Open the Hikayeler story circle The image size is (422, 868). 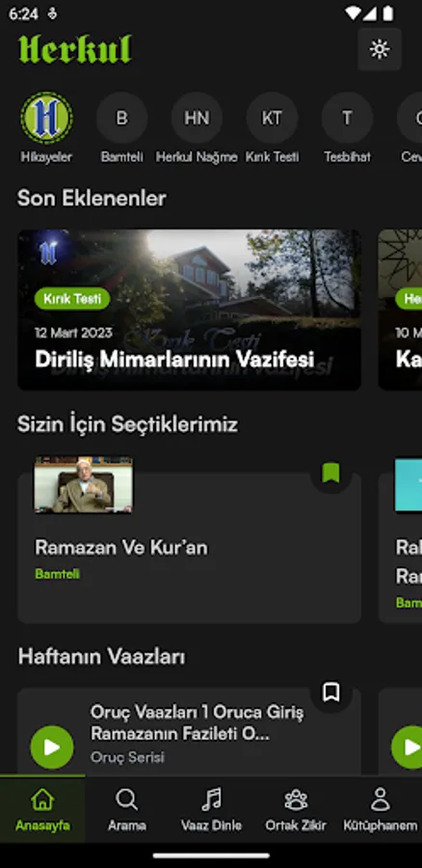[x=46, y=118]
